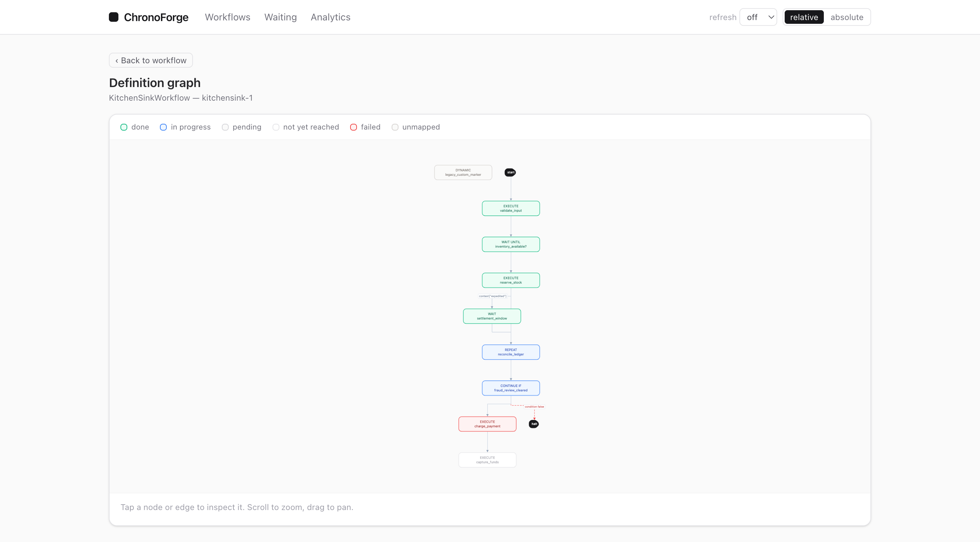Inspect the REPEAT reconcile_ledger node
This screenshot has height=542, width=980.
pyautogui.click(x=510, y=352)
